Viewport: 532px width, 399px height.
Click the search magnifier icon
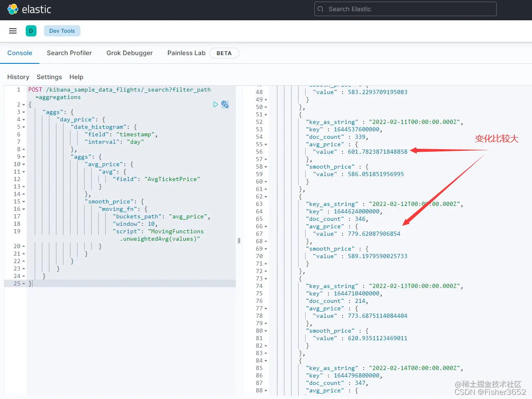coord(321,9)
